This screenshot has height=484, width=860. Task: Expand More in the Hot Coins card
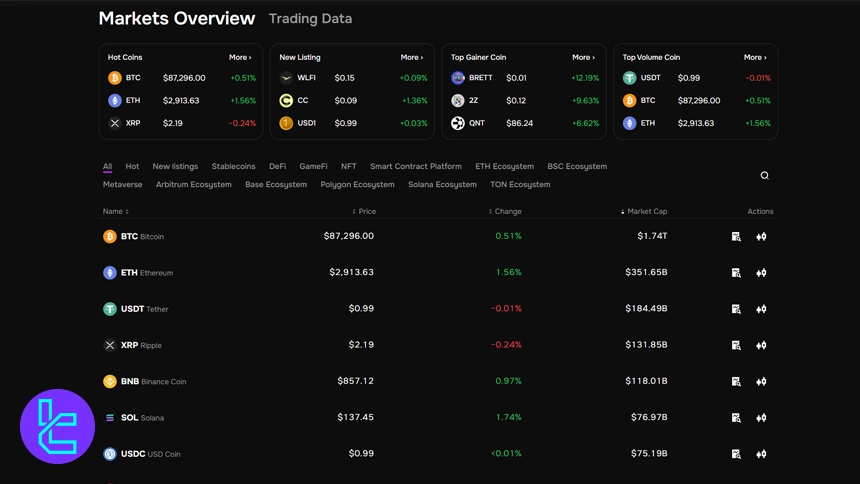click(240, 57)
